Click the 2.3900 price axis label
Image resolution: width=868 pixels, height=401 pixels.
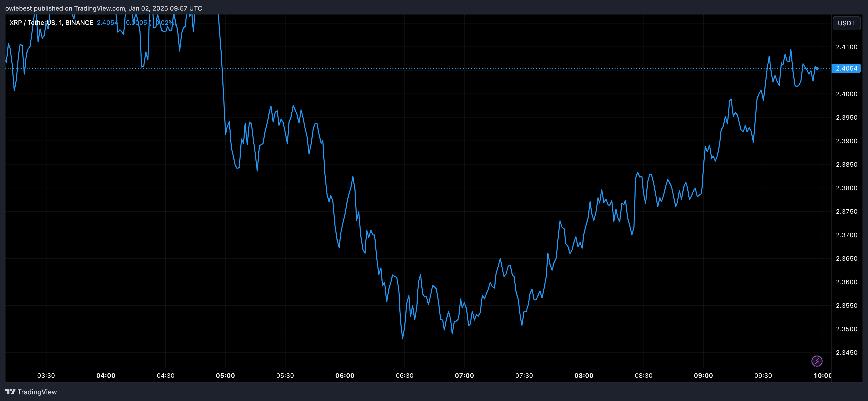pyautogui.click(x=846, y=141)
